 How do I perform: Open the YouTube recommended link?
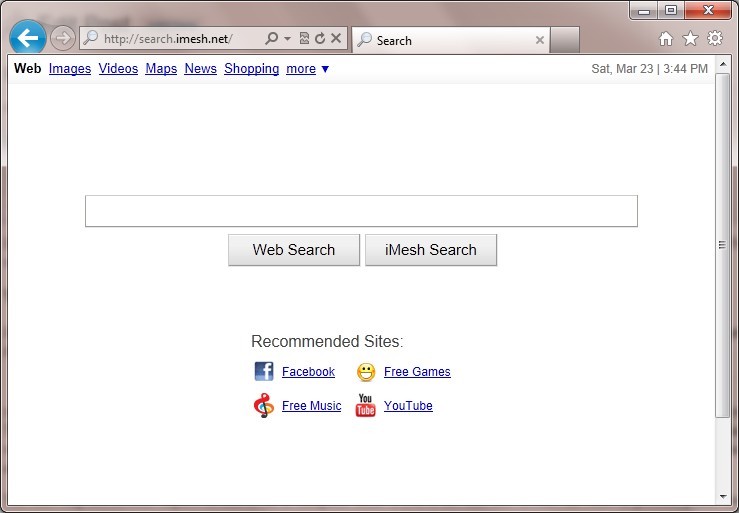point(408,405)
